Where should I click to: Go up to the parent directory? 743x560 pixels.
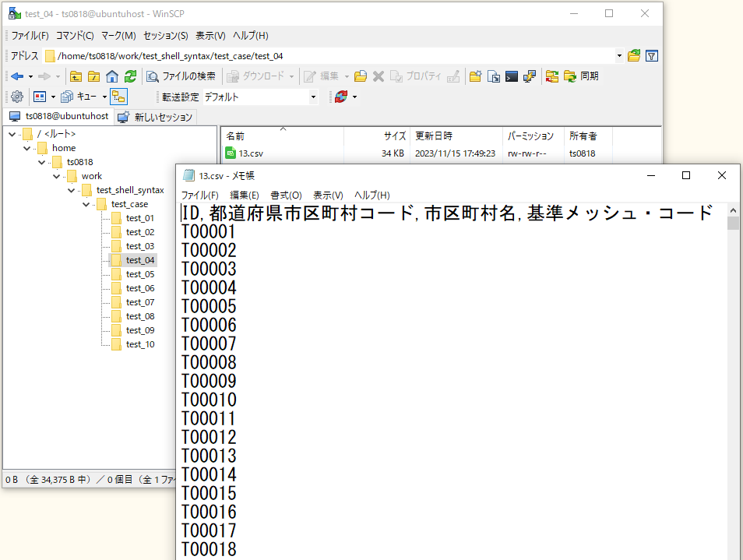pos(76,76)
